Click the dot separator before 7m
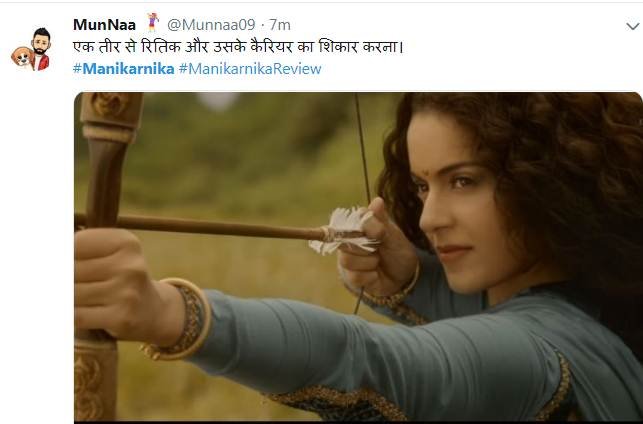The height and width of the screenshot is (424, 643). click(x=262, y=25)
